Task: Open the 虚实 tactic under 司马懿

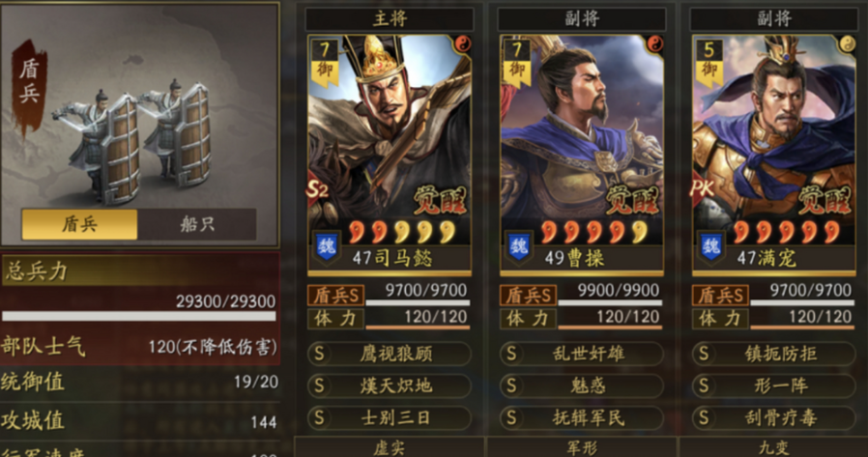Action: (390, 447)
